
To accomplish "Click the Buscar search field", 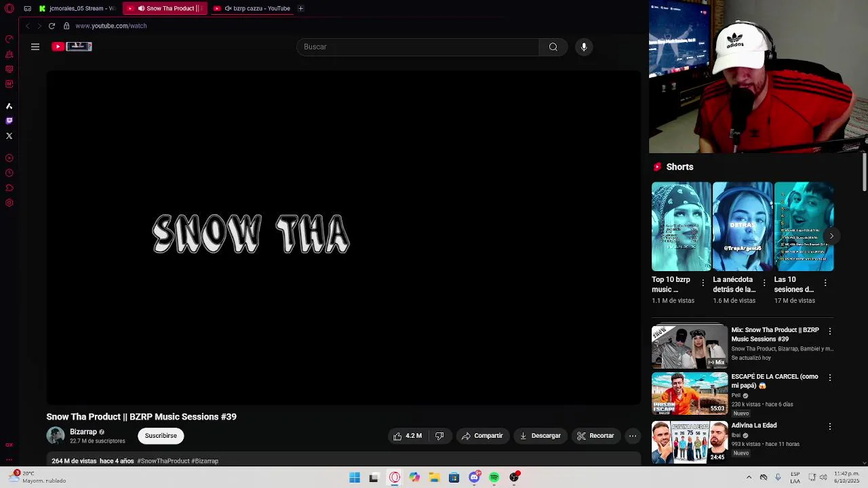I will (418, 47).
